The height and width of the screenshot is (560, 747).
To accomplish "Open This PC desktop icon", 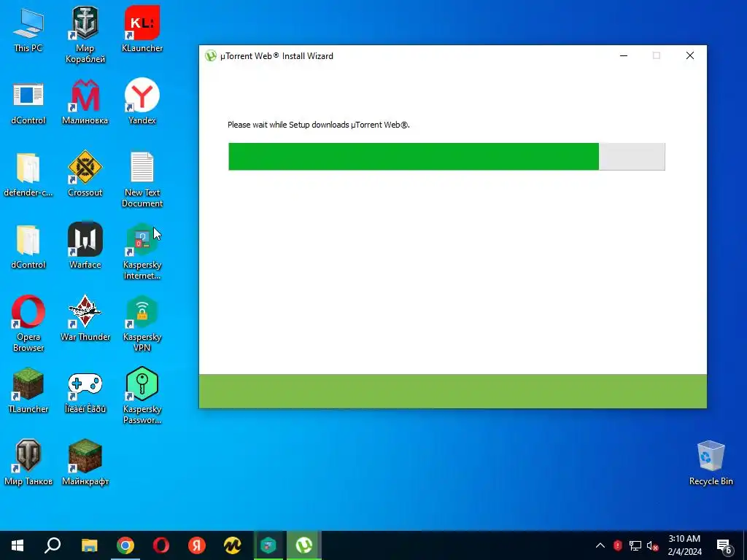I will tap(28, 29).
